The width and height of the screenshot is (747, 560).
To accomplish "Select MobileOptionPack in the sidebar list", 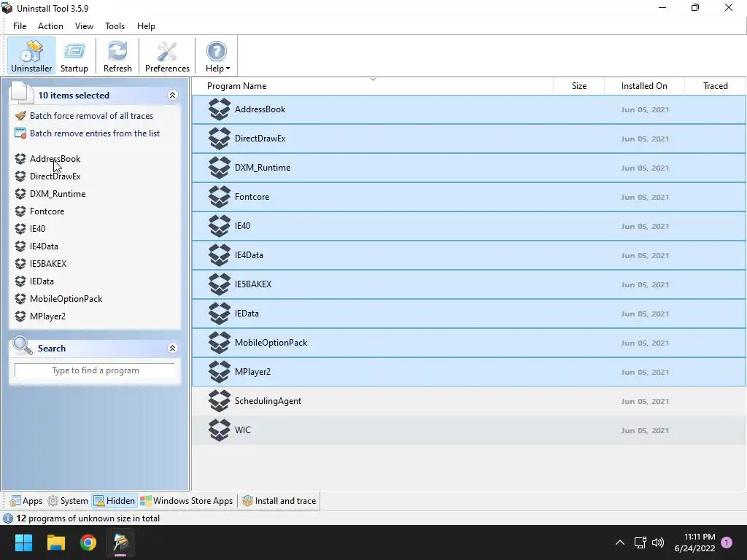I will click(x=66, y=299).
